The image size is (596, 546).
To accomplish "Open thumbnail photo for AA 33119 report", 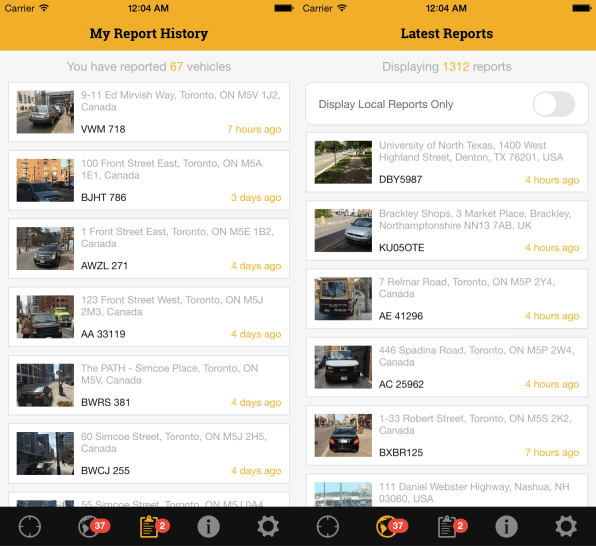I will click(x=45, y=317).
